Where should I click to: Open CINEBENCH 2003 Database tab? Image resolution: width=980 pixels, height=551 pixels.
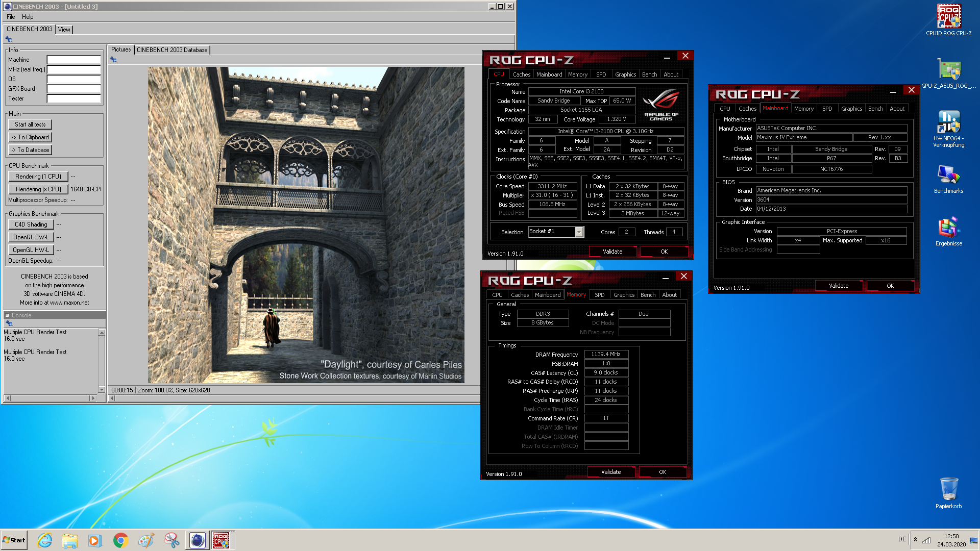coord(172,50)
